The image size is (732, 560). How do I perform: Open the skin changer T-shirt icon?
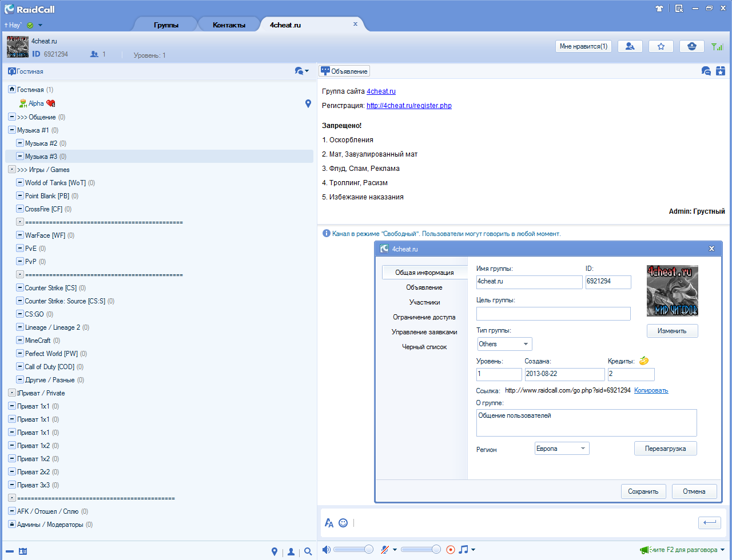tap(659, 9)
